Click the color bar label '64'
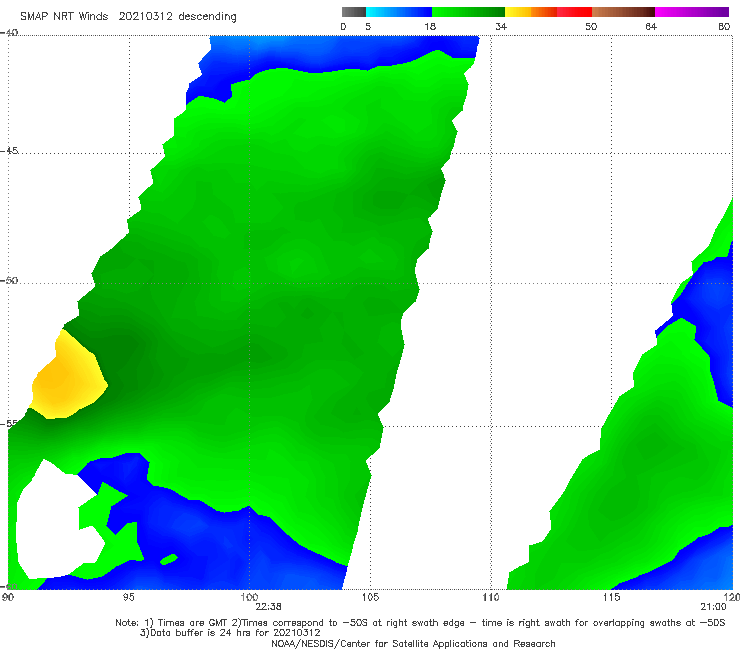The height and width of the screenshot is (650, 740). [651, 26]
